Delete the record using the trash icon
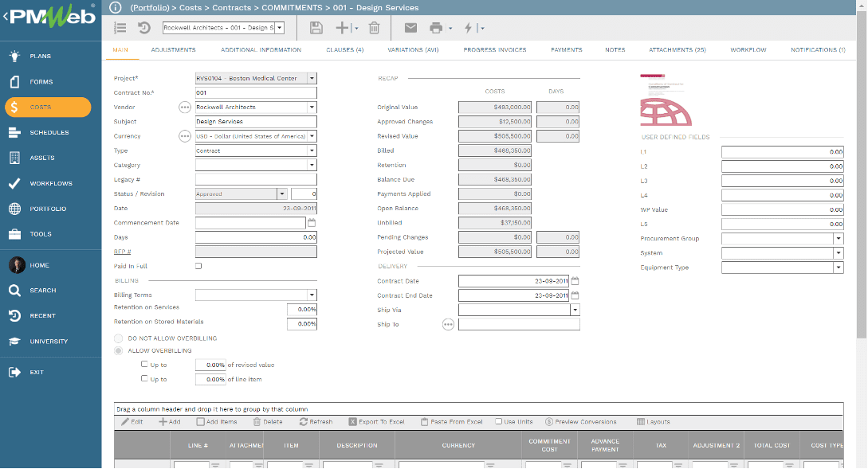The width and height of the screenshot is (868, 469). 374,28
